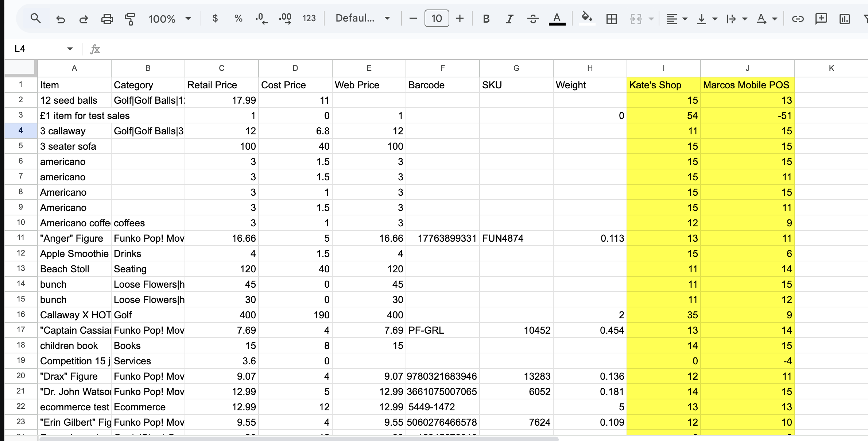Select row 11 header
Viewport: 868px width, 441px height.
pos(21,238)
